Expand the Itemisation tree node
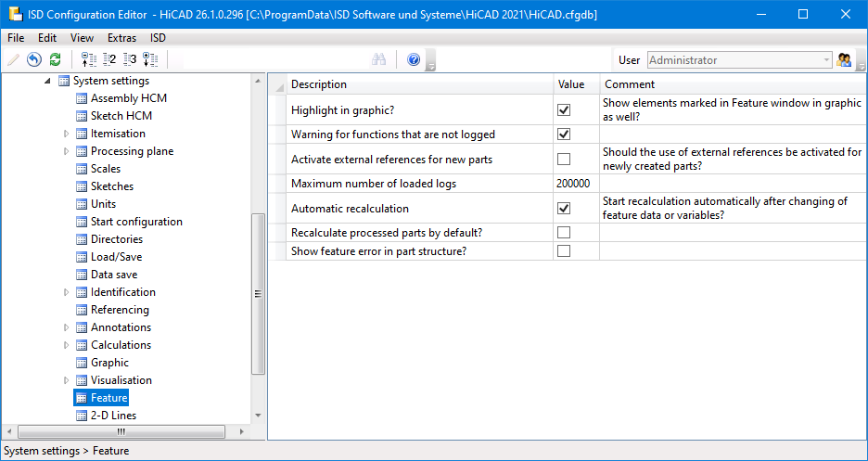This screenshot has width=868, height=461. point(67,134)
